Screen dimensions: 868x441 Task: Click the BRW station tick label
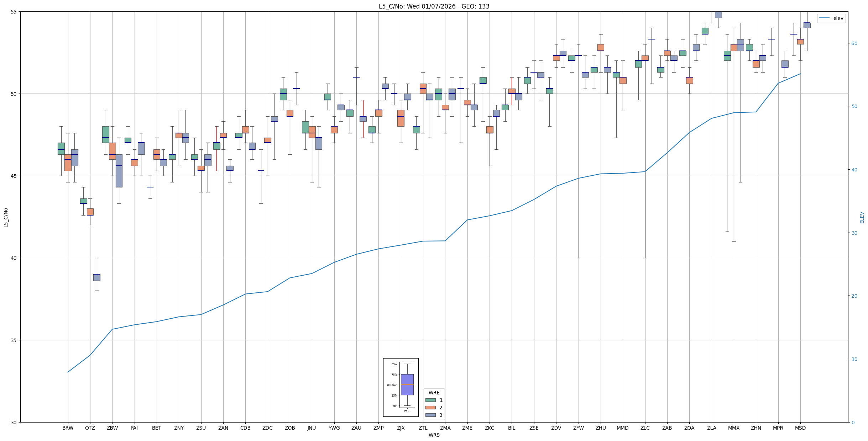pyautogui.click(x=68, y=428)
